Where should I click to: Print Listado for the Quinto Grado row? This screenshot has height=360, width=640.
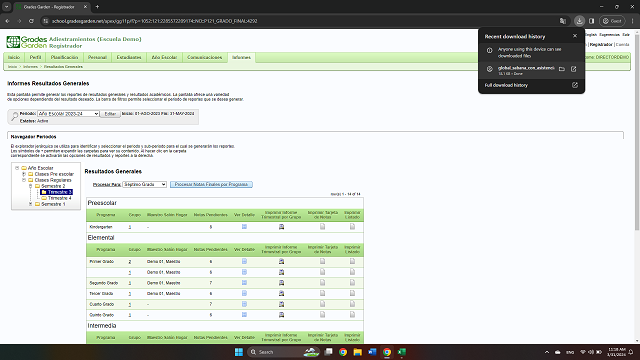pos(352,315)
